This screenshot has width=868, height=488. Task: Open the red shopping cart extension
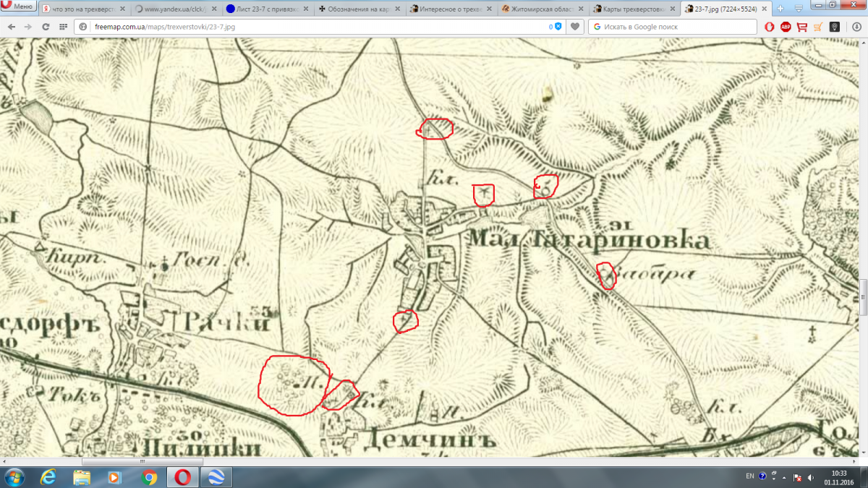pos(801,27)
